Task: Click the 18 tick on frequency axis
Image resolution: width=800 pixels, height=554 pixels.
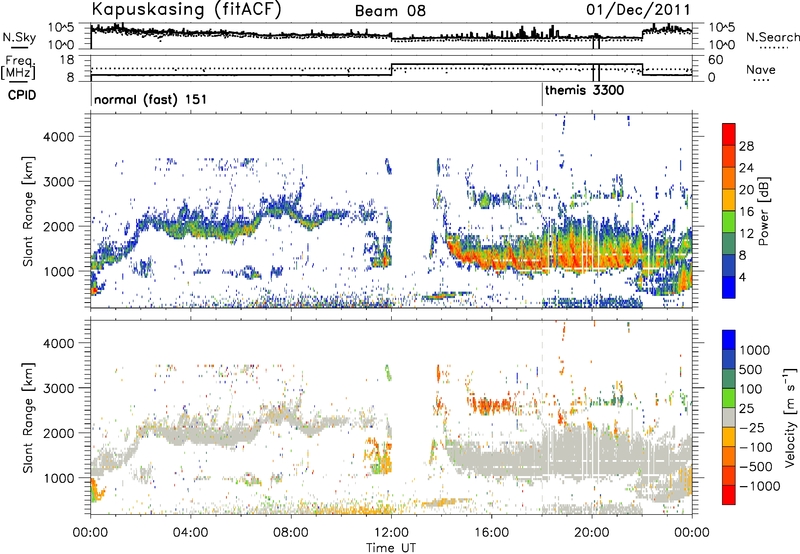Action: [67, 60]
